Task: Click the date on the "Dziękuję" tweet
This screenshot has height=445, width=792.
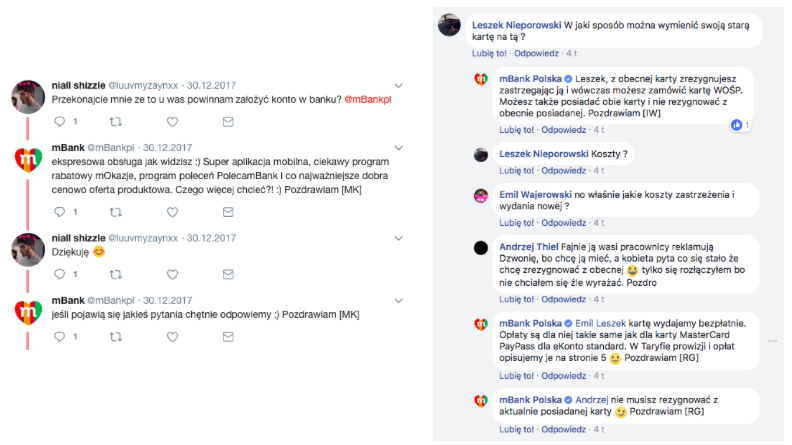Action: (x=210, y=238)
